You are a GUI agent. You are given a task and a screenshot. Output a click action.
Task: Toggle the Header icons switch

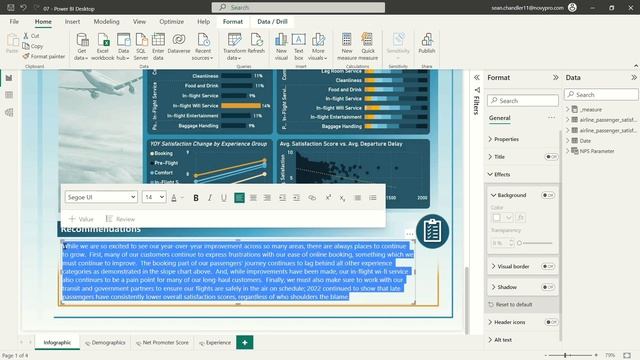551,322
